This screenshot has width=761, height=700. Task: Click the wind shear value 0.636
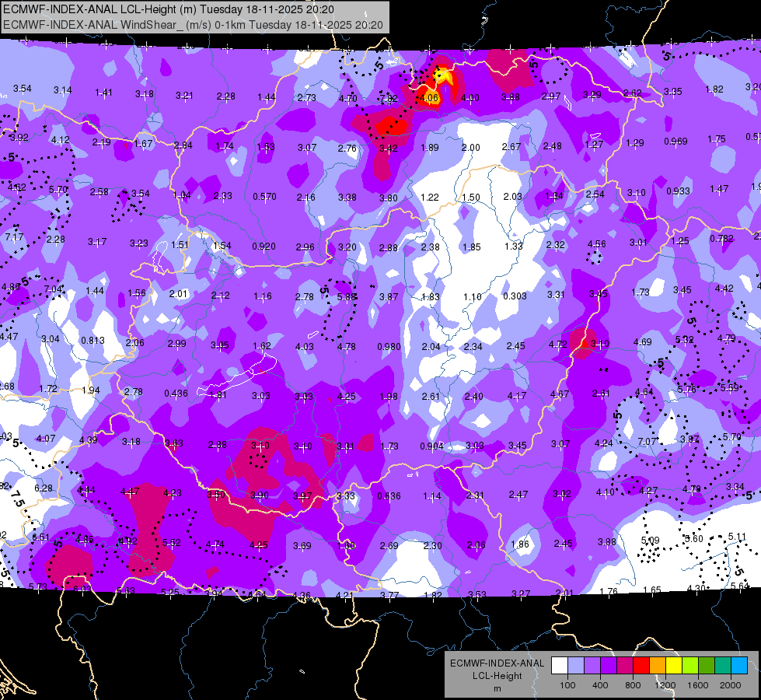[x=389, y=496]
